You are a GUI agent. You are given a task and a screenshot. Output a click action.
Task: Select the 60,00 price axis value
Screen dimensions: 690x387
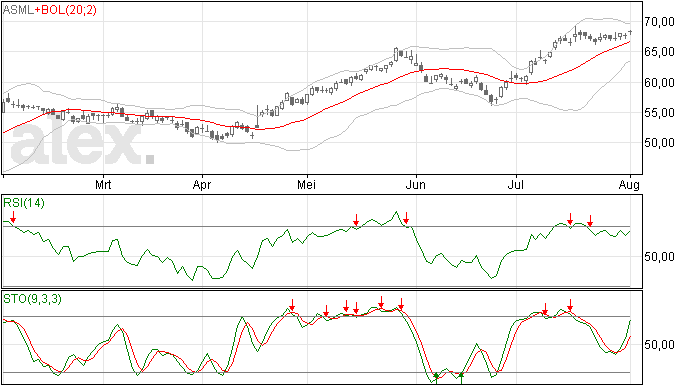659,82
